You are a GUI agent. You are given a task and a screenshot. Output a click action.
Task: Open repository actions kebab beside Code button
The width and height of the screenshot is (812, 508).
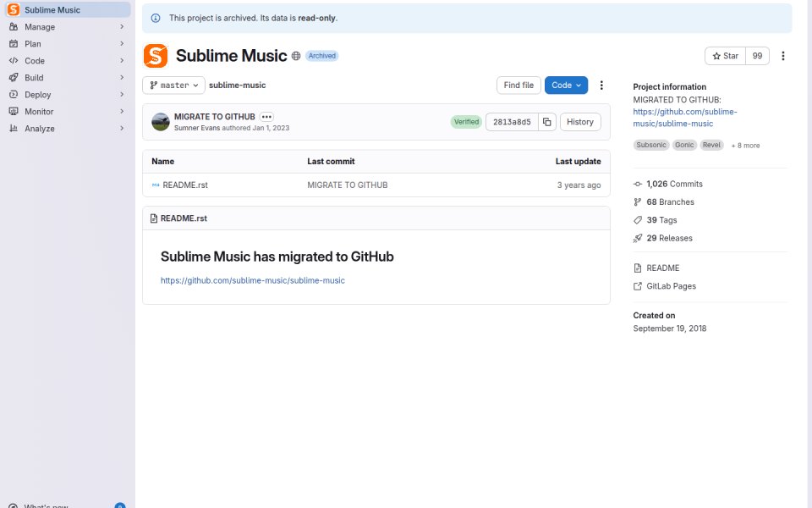click(601, 86)
